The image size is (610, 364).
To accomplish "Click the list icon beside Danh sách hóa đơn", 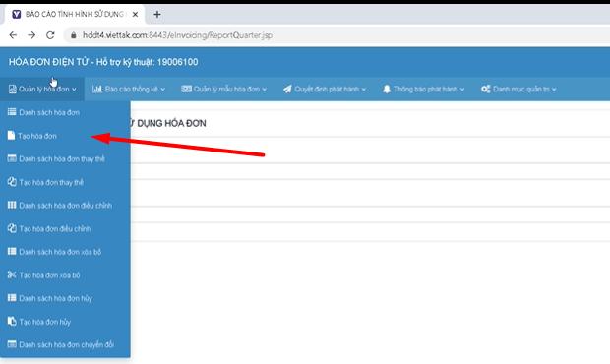I will click(12, 112).
